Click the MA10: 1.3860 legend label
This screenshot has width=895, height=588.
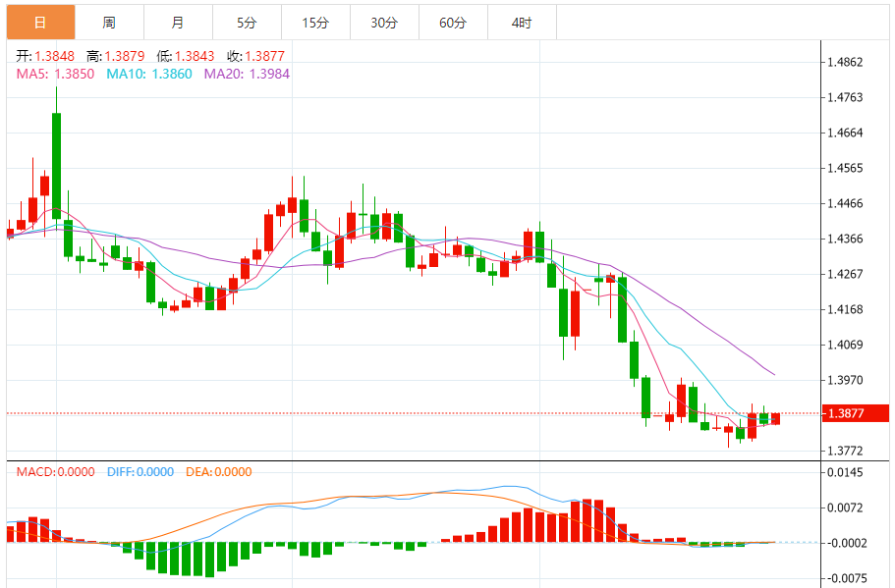coord(149,75)
